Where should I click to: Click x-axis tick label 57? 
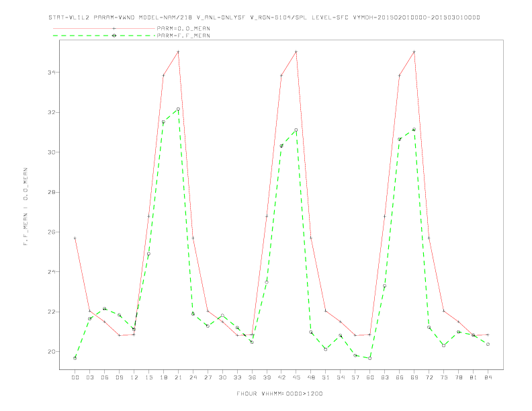point(355,377)
